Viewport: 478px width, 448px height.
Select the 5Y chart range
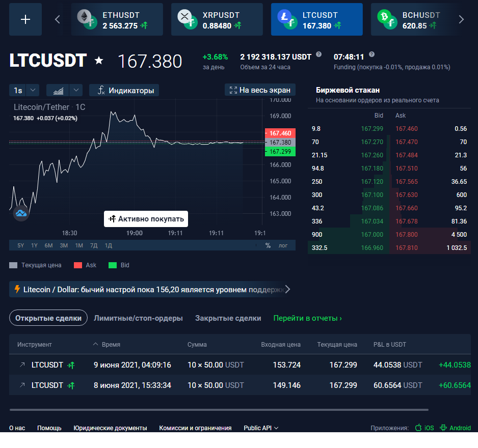(x=20, y=245)
